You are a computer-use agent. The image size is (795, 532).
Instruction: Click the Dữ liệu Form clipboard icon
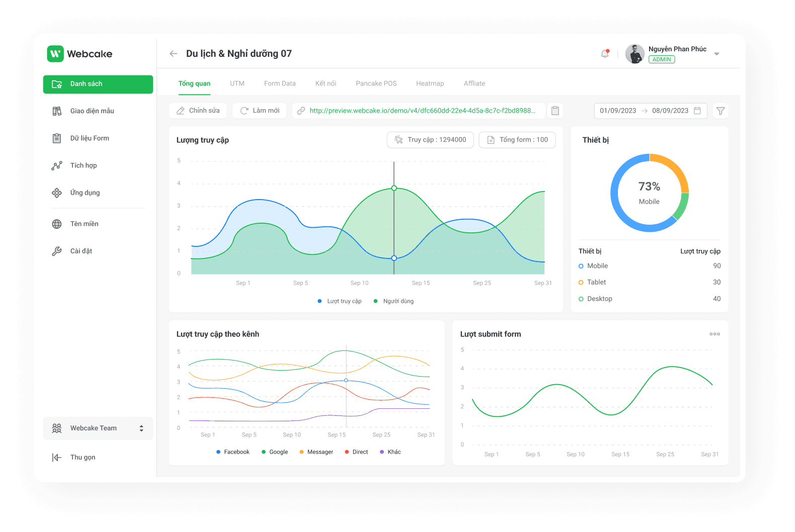[57, 138]
